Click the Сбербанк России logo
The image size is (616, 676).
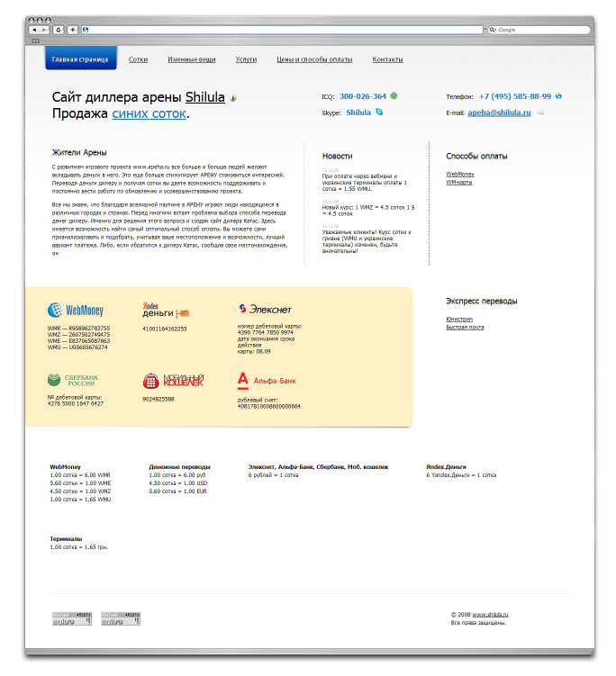coord(73,380)
